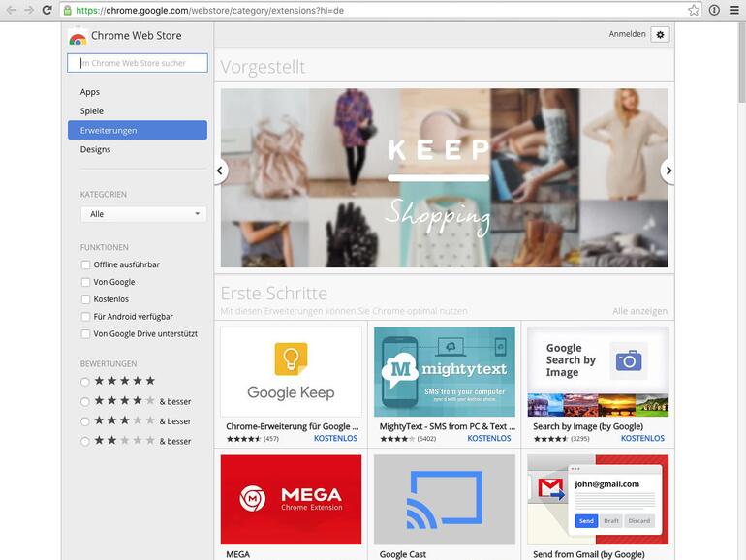Select the five-star rating filter
Screen dimensions: 746x560
85,382
